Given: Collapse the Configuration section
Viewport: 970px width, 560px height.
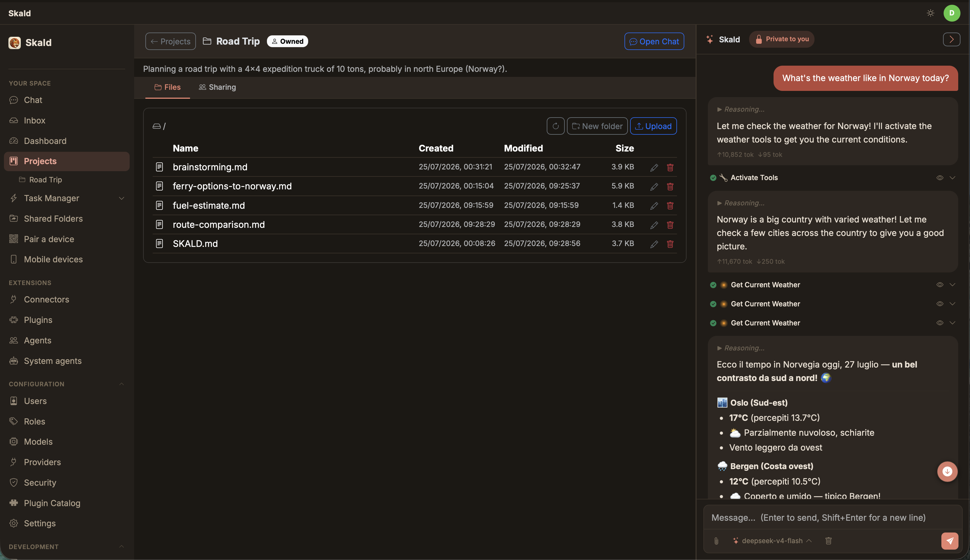Looking at the screenshot, I should point(122,384).
